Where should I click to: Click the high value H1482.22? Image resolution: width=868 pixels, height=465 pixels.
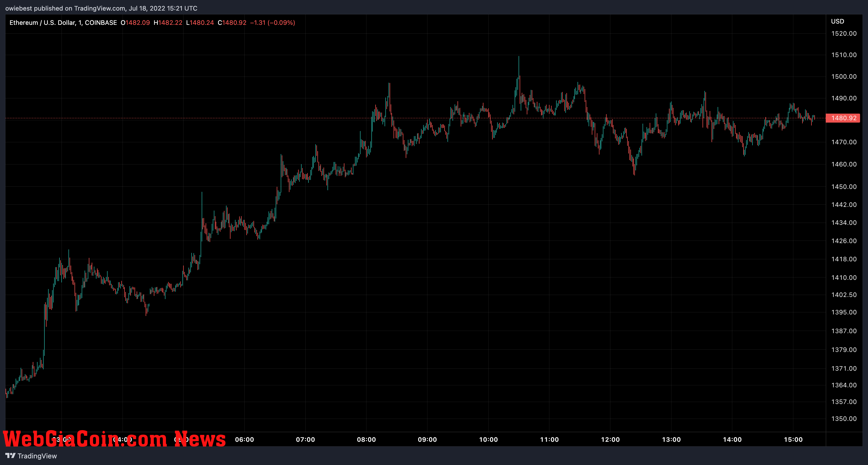click(168, 22)
